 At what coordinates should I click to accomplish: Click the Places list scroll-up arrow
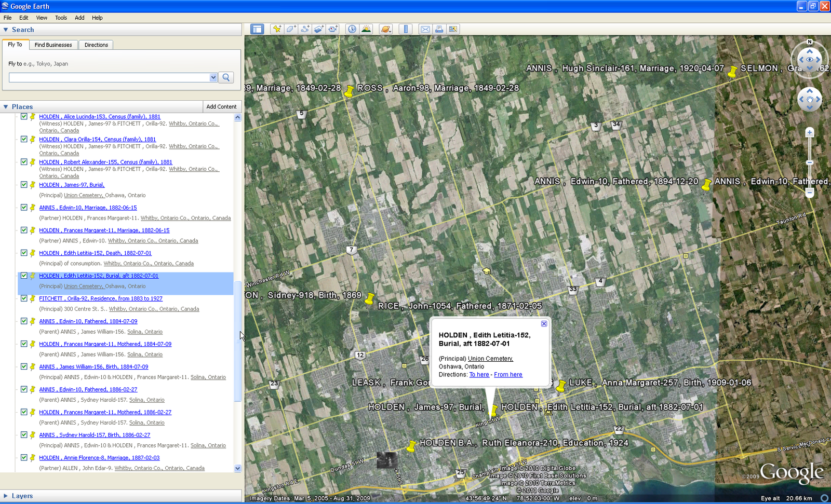tap(238, 117)
